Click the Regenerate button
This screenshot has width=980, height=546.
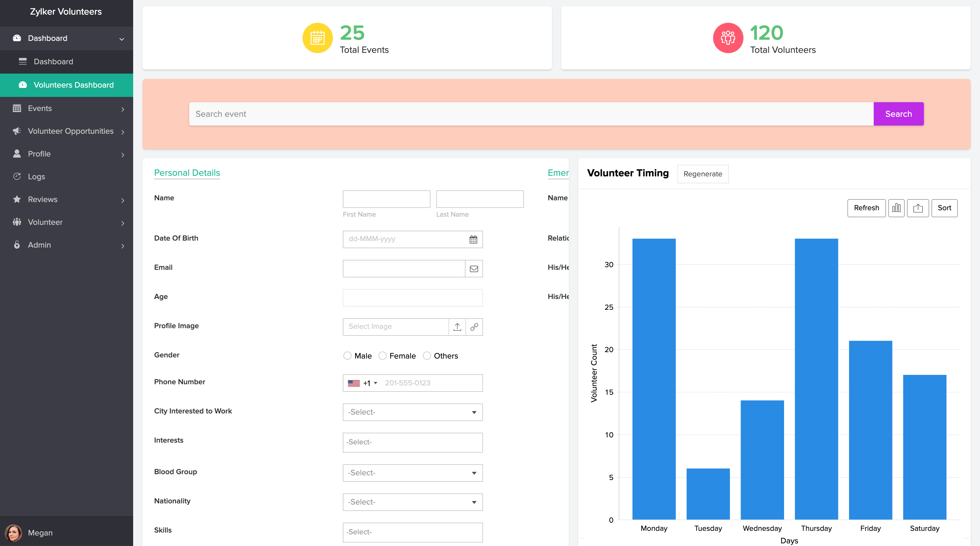702,174
